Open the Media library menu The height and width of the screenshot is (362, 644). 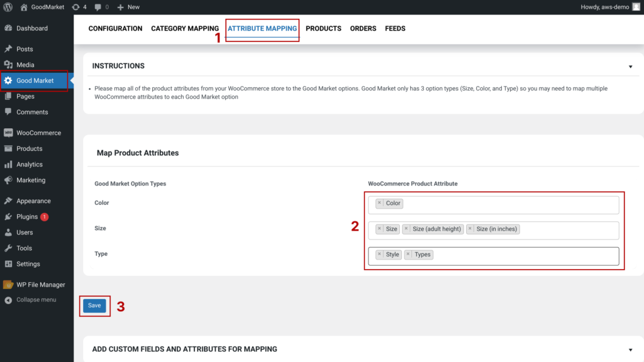25,65
